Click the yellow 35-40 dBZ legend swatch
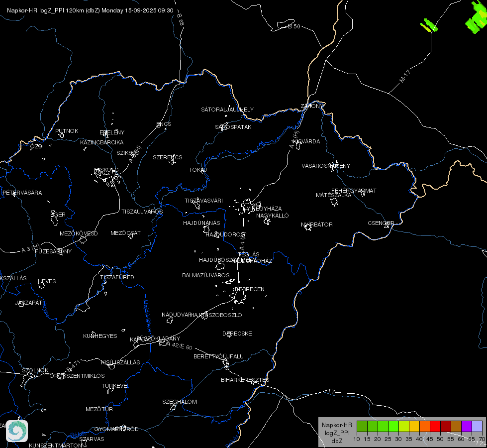 (414, 426)
